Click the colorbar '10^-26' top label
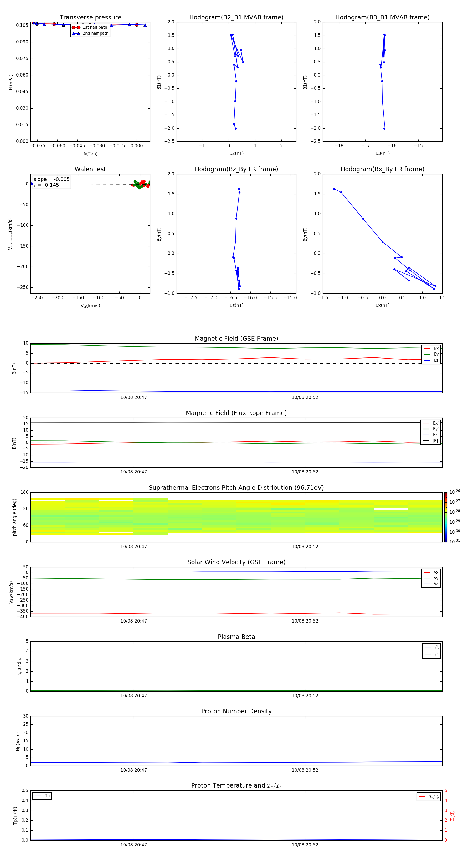Screen dimensions: 473x868 pos(455,492)
